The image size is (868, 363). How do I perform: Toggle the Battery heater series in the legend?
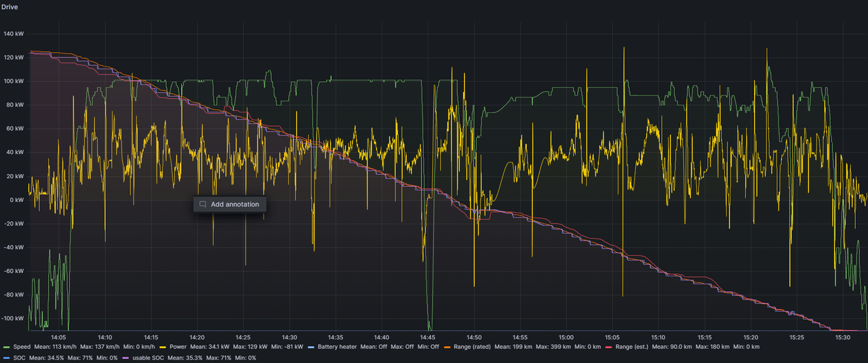pos(337,347)
